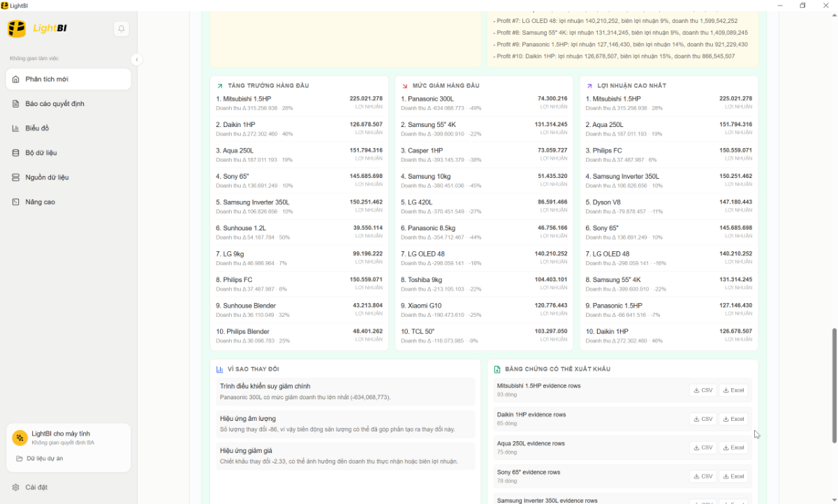Open the Biểu đồ charts section
838x504 pixels.
[68, 128]
